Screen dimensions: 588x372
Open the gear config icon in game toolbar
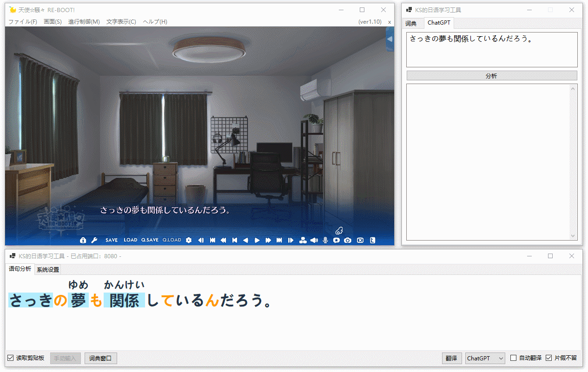point(189,240)
